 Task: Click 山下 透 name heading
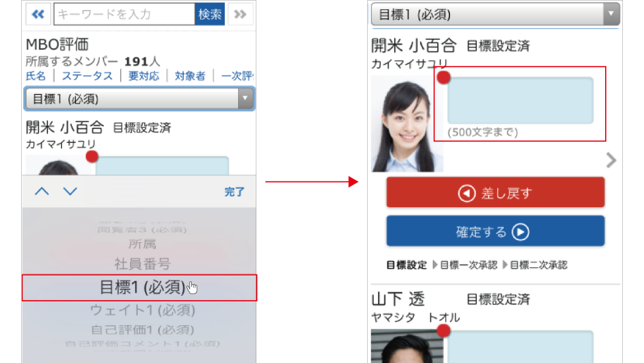pos(398,299)
